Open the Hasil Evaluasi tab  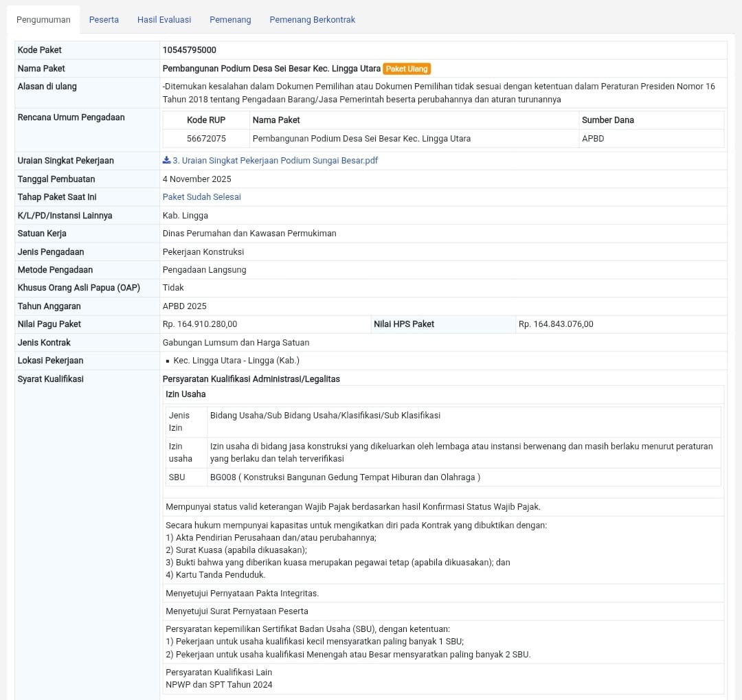(164, 20)
